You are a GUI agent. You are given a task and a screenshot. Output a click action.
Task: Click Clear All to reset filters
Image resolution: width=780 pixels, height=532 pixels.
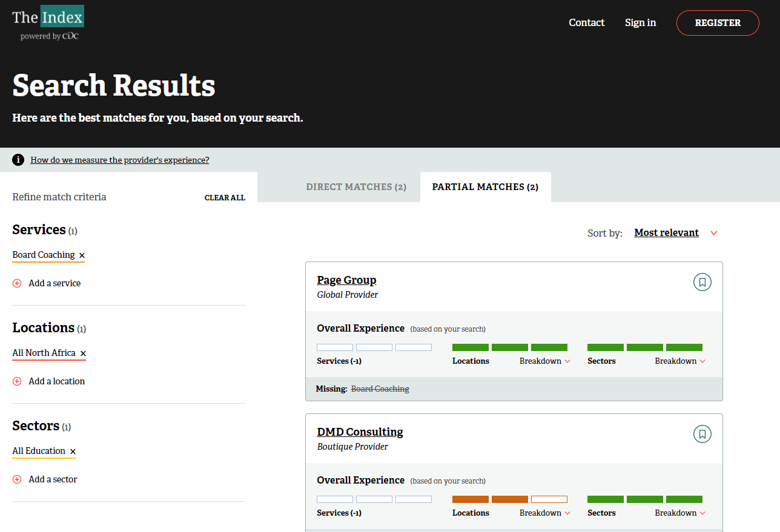[x=225, y=198]
